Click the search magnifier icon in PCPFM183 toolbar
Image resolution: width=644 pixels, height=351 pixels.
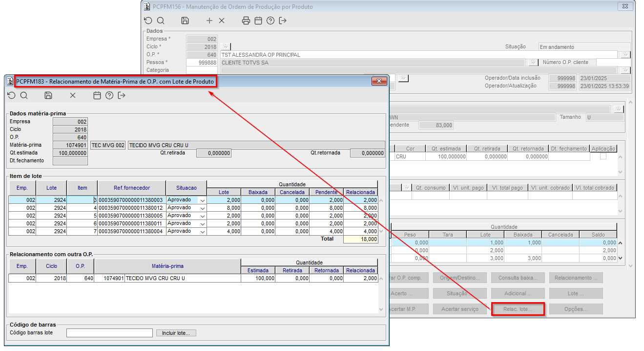24,95
